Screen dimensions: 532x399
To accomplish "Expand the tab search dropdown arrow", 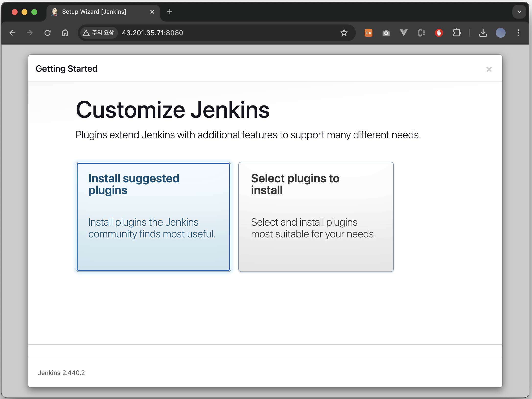I will (x=519, y=12).
